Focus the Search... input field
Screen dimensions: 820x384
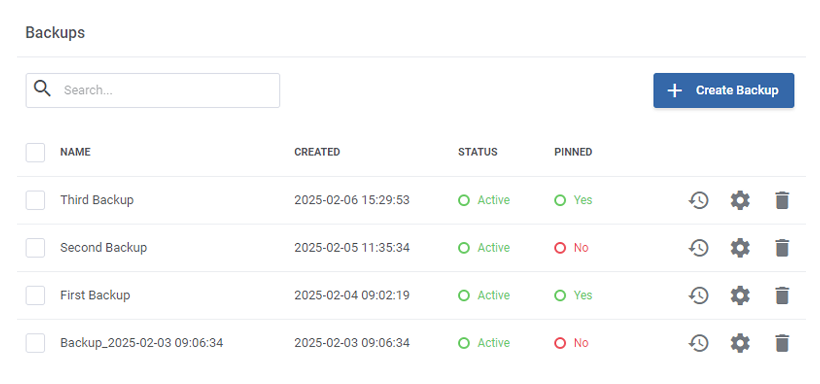coord(153,91)
